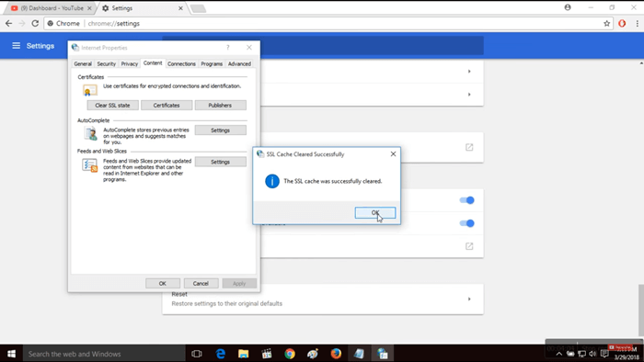
Task: Switch to Google Chrome on the taskbar
Action: click(x=290, y=354)
